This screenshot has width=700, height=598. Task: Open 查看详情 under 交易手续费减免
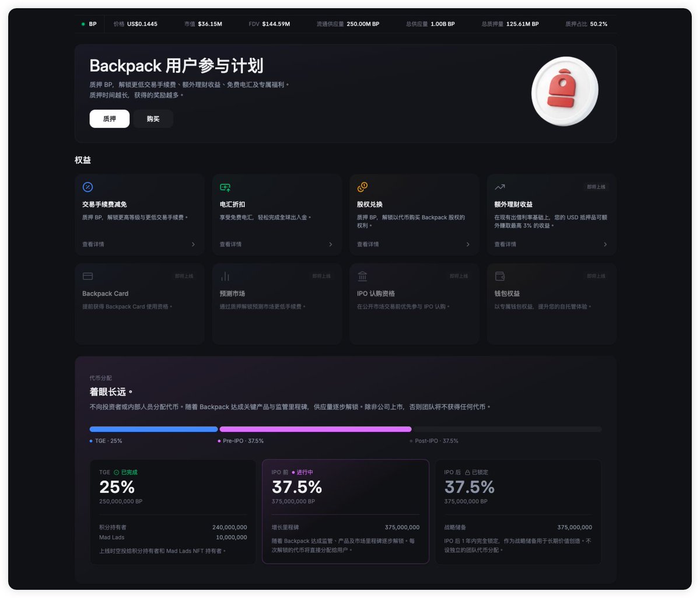pos(93,244)
